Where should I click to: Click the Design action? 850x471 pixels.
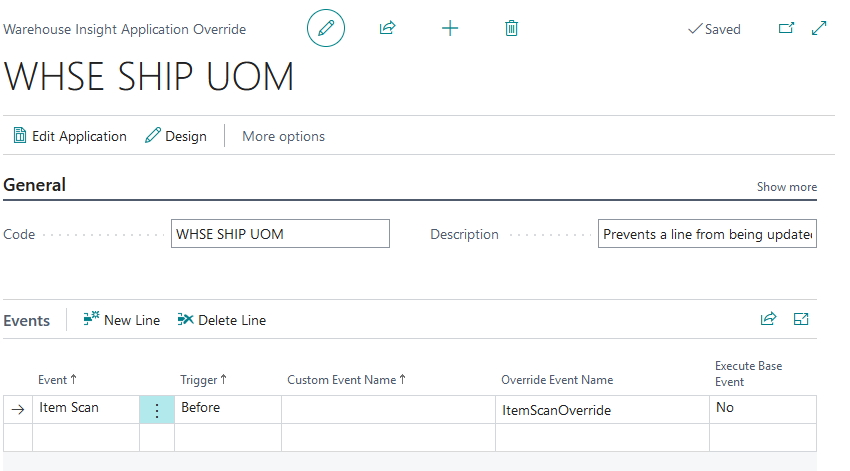(176, 136)
